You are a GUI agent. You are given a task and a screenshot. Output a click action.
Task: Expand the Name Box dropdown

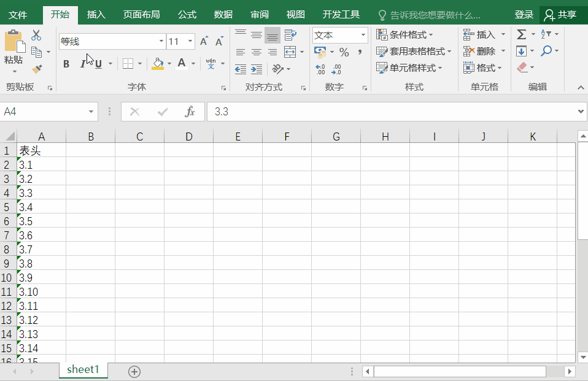pyautogui.click(x=91, y=112)
